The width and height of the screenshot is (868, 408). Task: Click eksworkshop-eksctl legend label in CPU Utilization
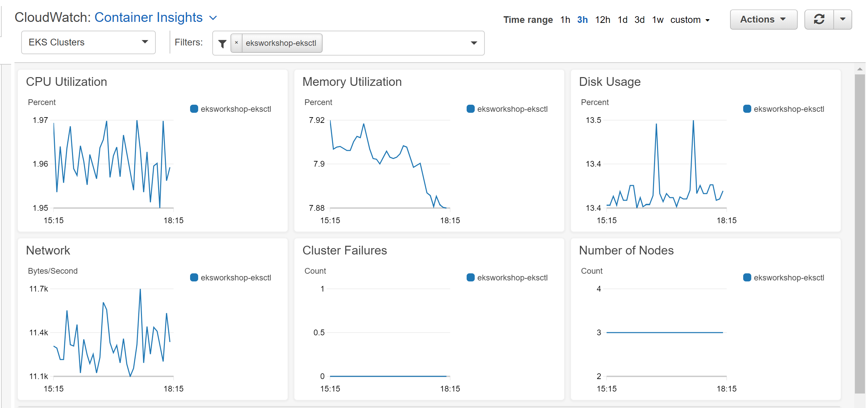(236, 109)
